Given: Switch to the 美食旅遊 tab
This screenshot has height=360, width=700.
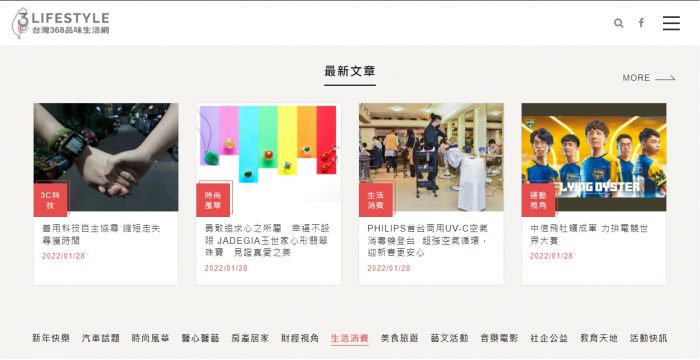Looking at the screenshot, I should 400,338.
